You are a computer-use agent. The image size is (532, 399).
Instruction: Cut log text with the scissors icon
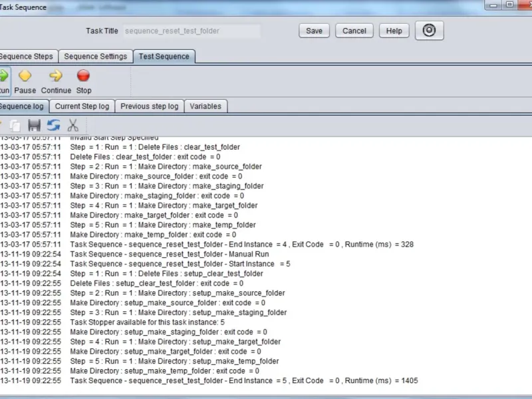pos(73,126)
